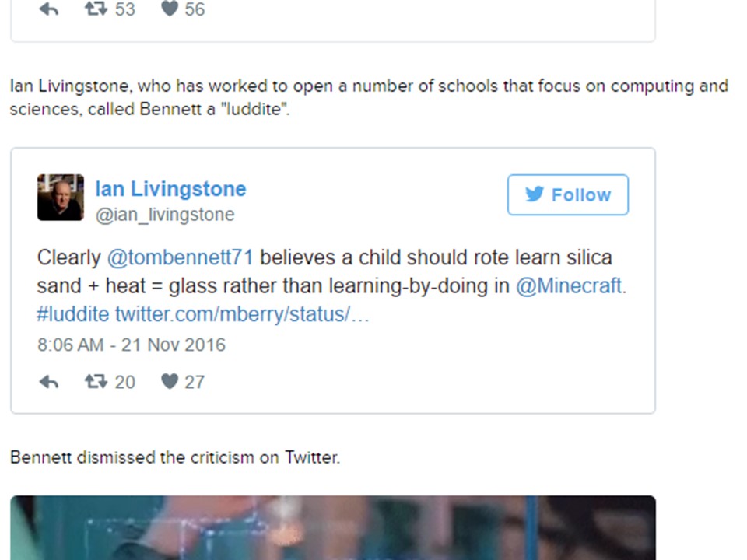This screenshot has width=747, height=560.
Task: Click the 27 likes count
Action: (195, 382)
